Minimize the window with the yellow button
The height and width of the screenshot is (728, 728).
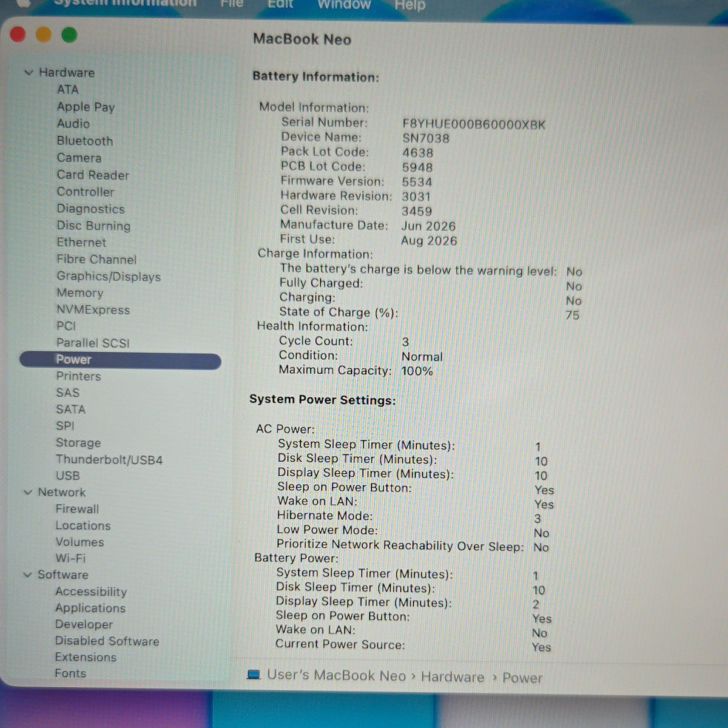point(44,35)
